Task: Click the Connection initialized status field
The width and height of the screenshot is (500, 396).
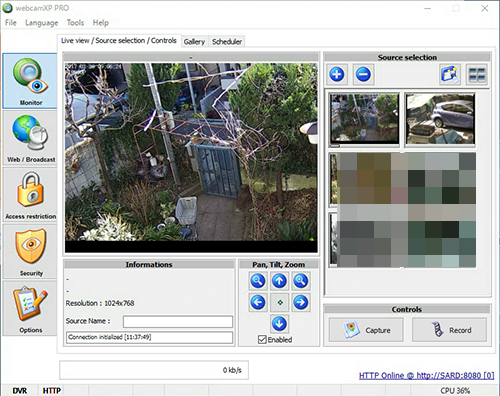Action: [149, 337]
